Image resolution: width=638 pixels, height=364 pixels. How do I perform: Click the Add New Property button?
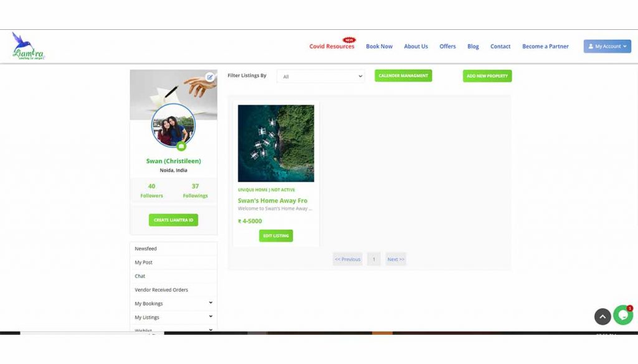487,76
